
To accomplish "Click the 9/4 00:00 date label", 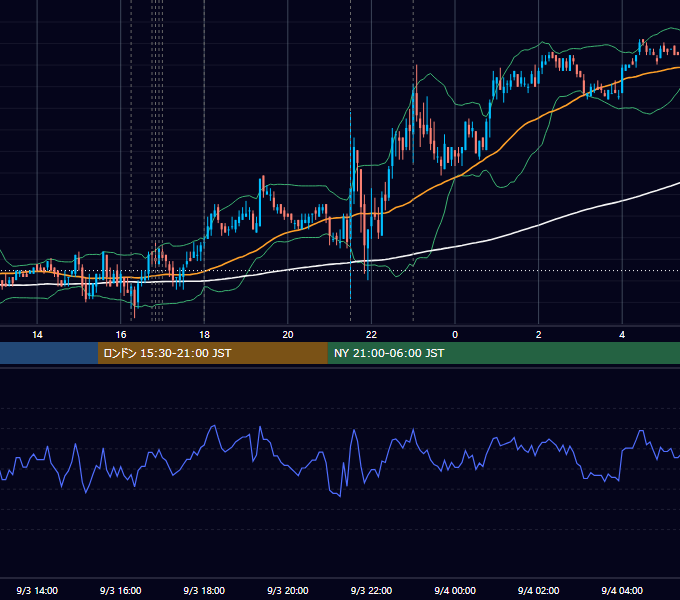I will coord(455,590).
